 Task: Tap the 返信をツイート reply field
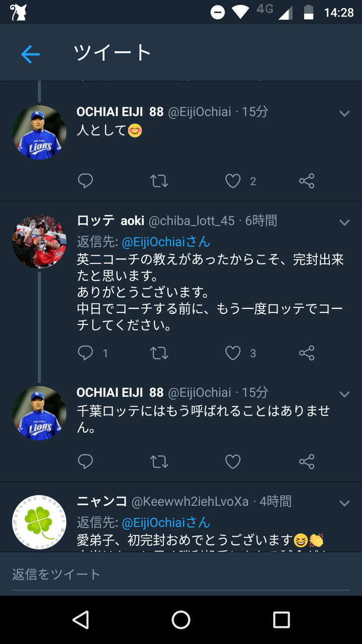pyautogui.click(x=181, y=574)
